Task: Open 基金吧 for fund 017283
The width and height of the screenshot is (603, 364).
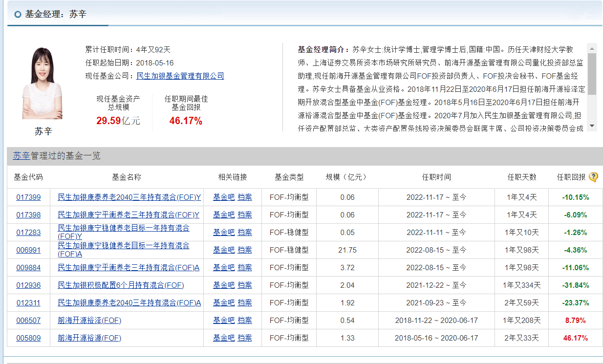Action: click(x=223, y=233)
